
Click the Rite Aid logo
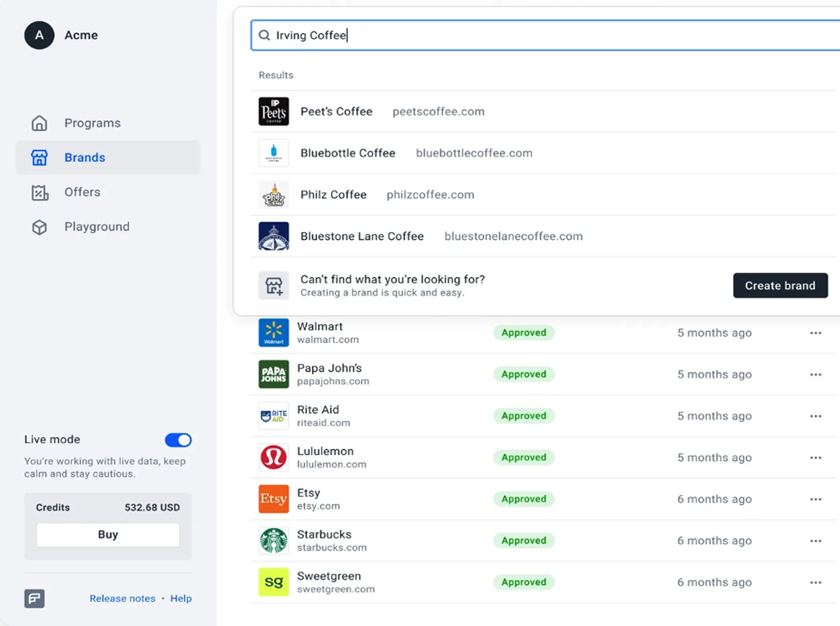[273, 416]
